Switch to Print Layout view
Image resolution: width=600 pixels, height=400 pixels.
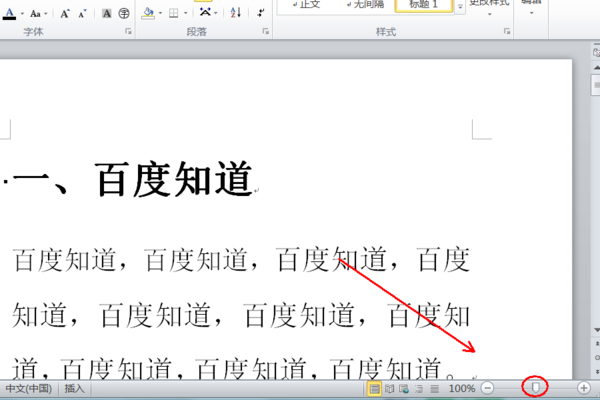[374, 389]
